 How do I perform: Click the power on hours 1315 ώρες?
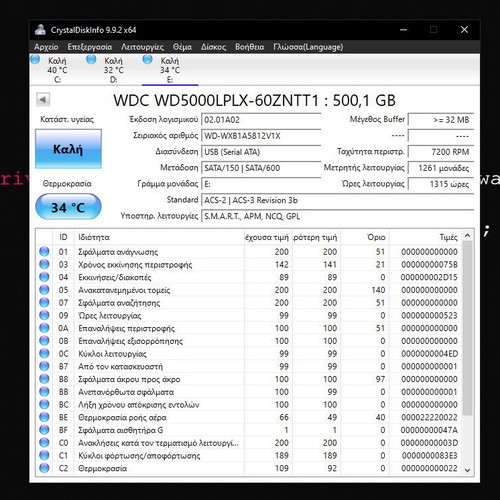click(441, 184)
